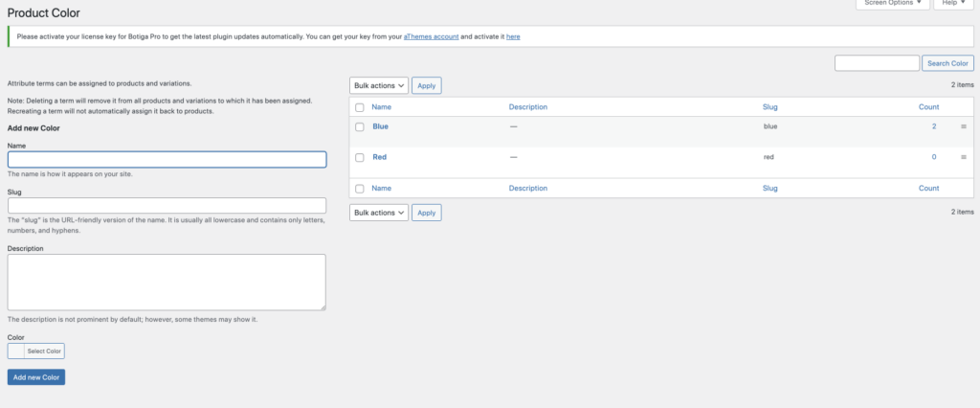Viewport: 980px width, 408px height.
Task: Click the 'here' license activation link
Action: tap(513, 37)
